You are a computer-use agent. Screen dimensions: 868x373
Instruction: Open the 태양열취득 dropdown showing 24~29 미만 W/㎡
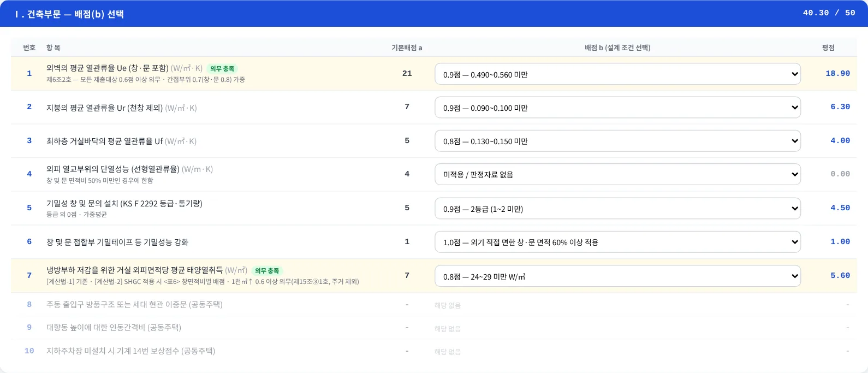point(617,276)
